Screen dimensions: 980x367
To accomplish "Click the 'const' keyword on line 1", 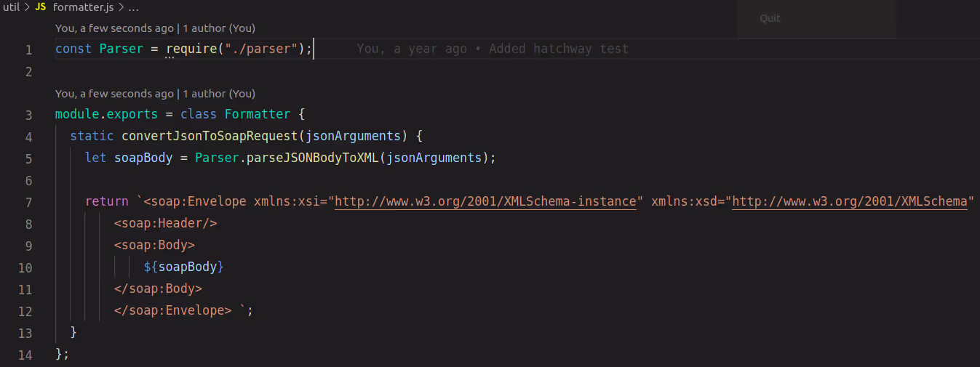I will 73,49.
